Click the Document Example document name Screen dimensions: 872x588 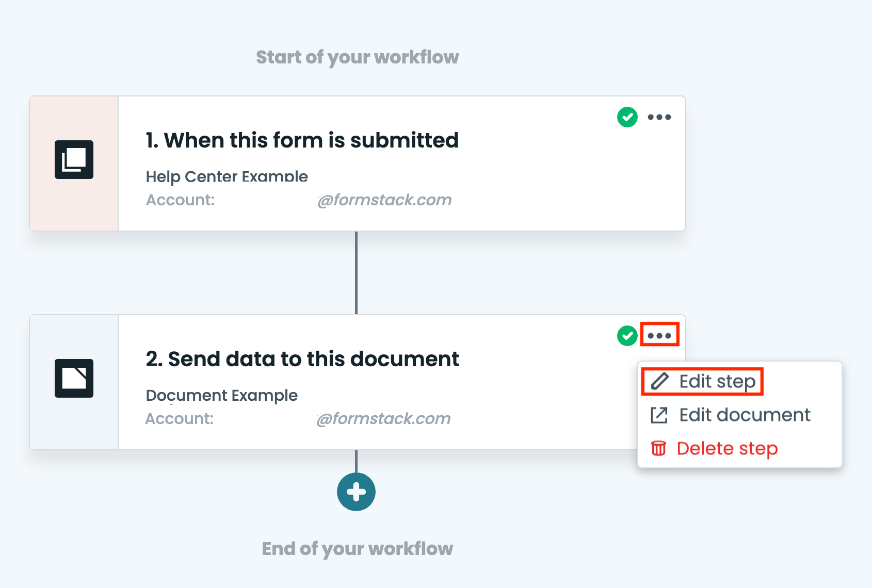click(222, 395)
